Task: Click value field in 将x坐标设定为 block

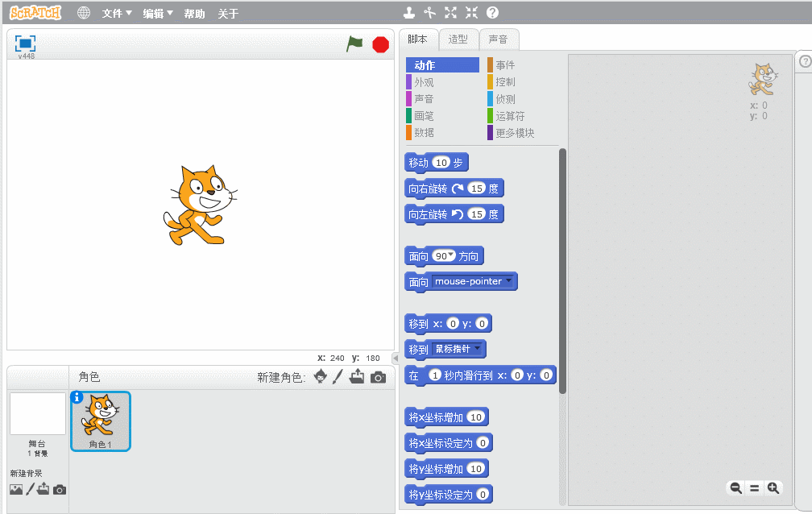Action: (483, 443)
